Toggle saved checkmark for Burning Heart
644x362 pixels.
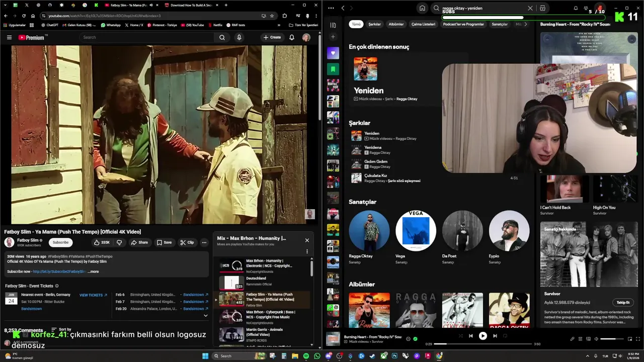click(x=415, y=339)
